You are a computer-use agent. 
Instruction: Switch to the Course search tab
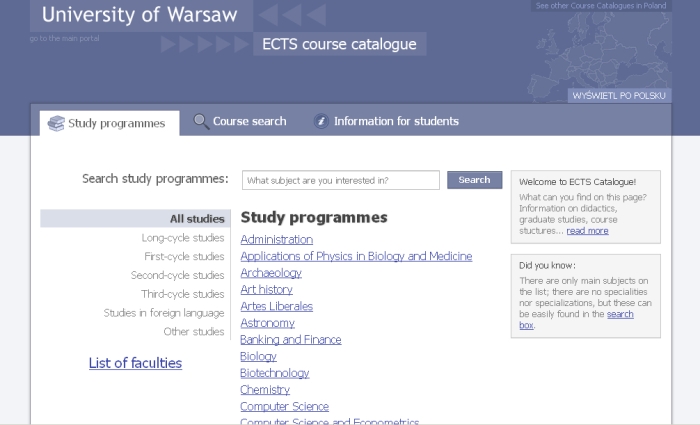(x=240, y=121)
